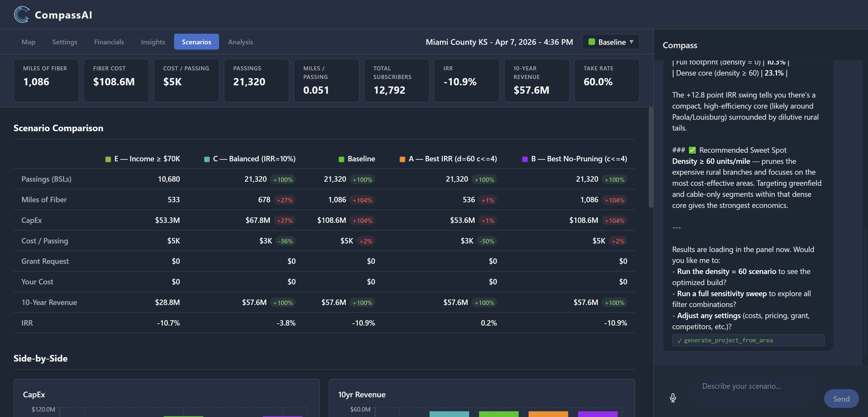868x417 pixels.
Task: Open the Settings tab
Action: (x=65, y=42)
